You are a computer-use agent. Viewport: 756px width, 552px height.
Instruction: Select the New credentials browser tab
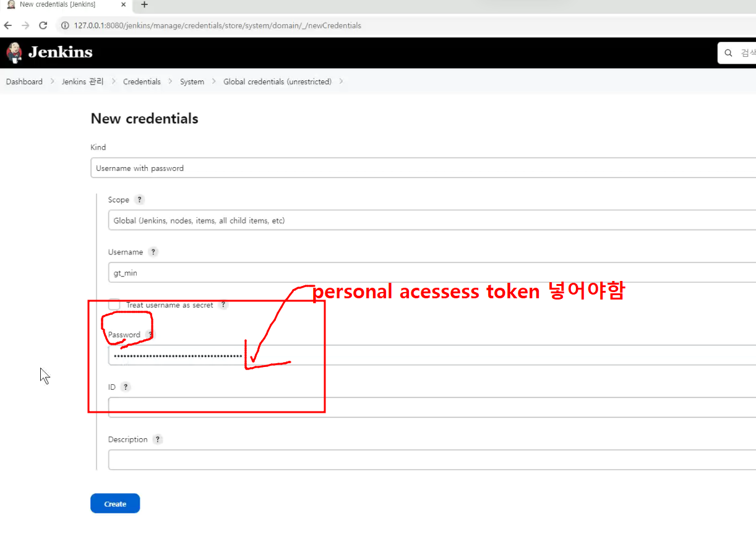click(65, 5)
